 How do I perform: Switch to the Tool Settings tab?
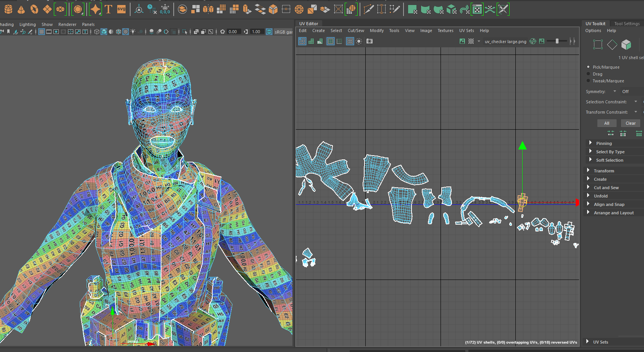tap(627, 24)
